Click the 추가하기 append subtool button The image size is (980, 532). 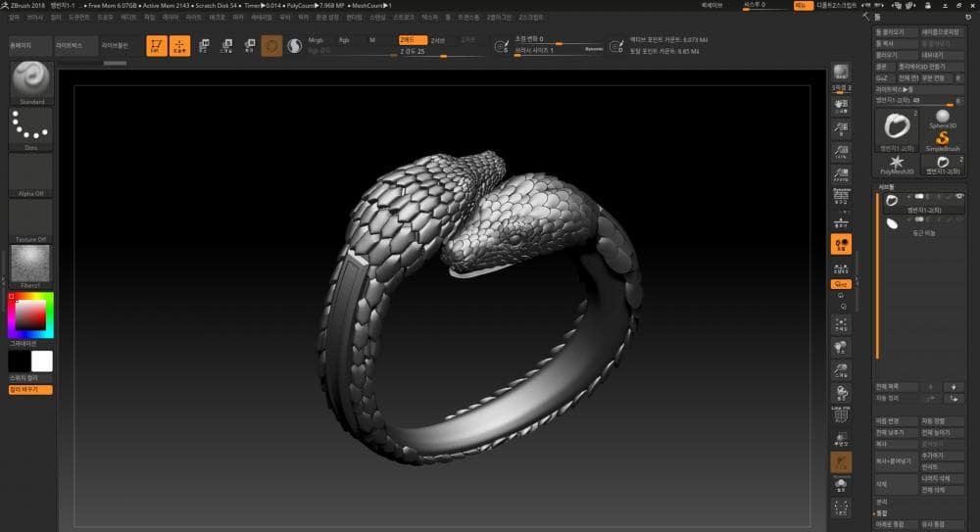[x=942, y=456]
